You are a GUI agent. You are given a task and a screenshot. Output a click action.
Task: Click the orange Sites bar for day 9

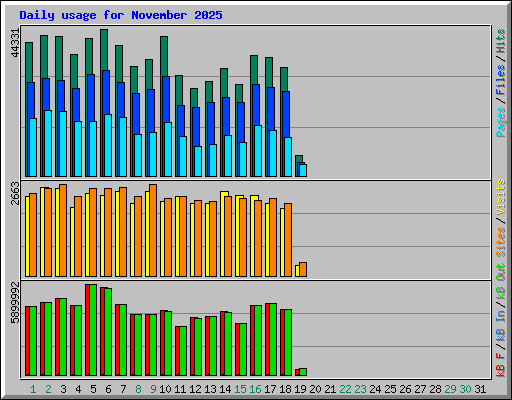pyautogui.click(x=153, y=230)
